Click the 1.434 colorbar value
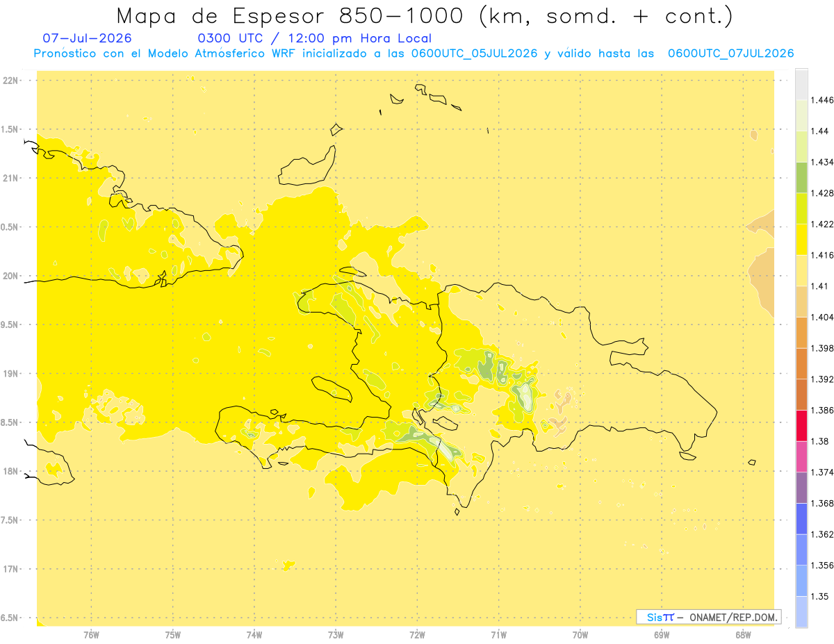834x644 pixels. tap(822, 162)
